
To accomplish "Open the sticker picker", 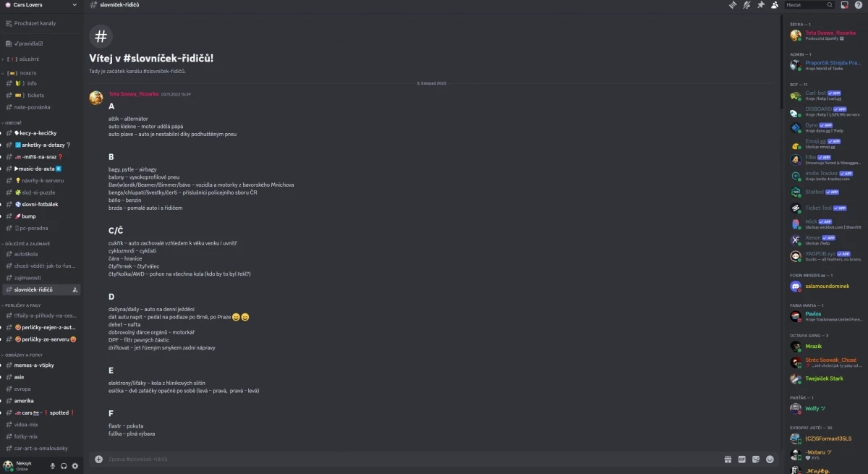I will (x=756, y=459).
